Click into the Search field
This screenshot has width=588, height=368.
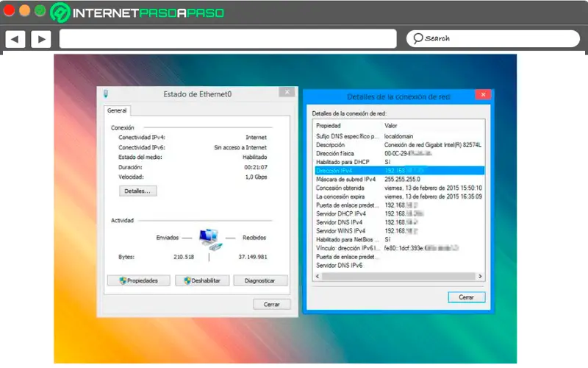point(492,38)
